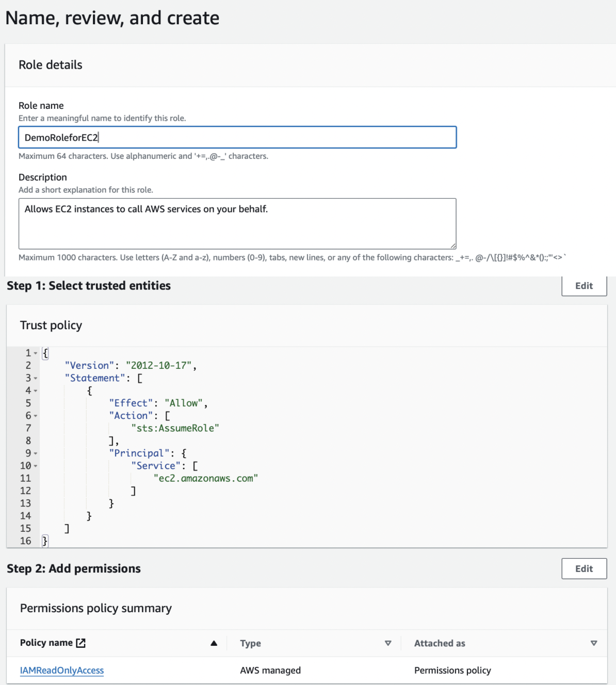
Task: Grab the description box resize handle
Action: pyautogui.click(x=453, y=246)
